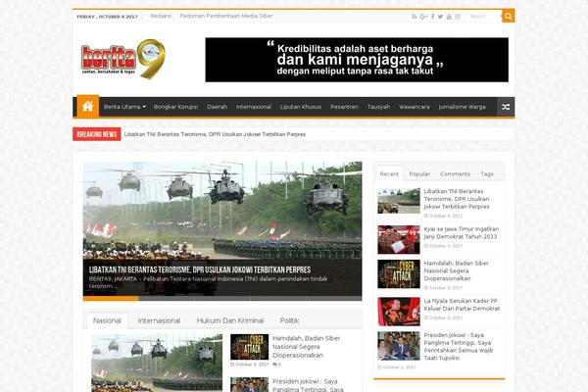Open sidebar Presiden Jokowi Saya Panglima link
The height and width of the screenshot is (392, 588).
pyautogui.click(x=459, y=347)
